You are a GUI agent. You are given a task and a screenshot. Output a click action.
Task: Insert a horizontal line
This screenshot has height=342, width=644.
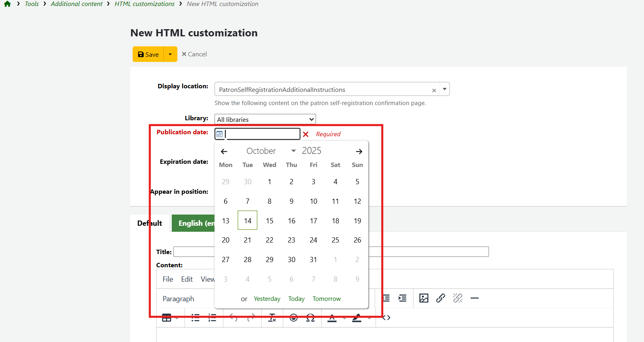[x=474, y=298]
